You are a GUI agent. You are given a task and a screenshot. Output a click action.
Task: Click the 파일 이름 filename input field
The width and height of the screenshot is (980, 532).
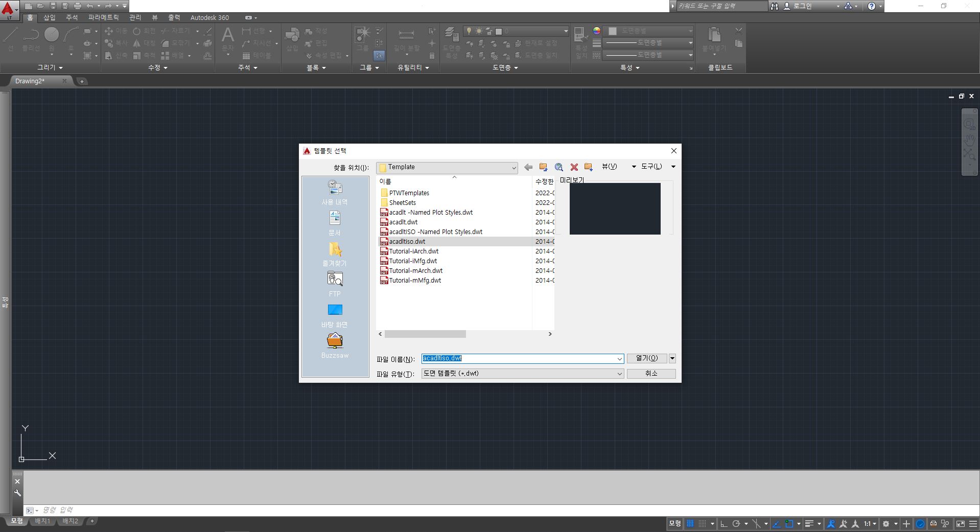click(519, 359)
